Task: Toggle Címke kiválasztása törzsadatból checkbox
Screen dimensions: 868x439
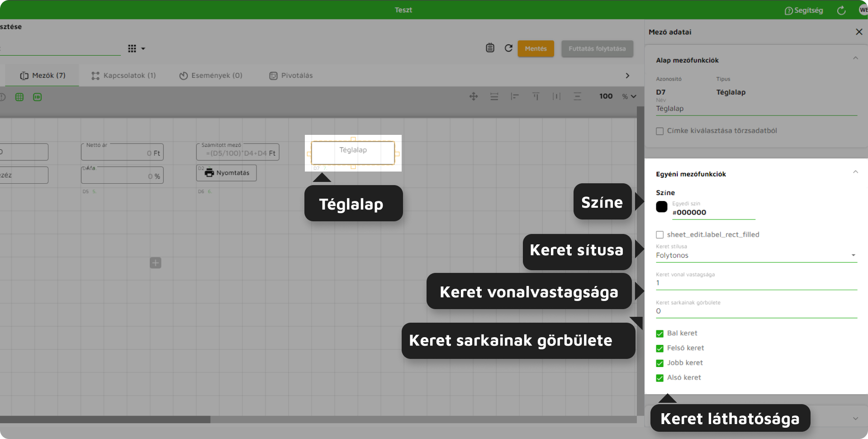Action: [x=660, y=131]
